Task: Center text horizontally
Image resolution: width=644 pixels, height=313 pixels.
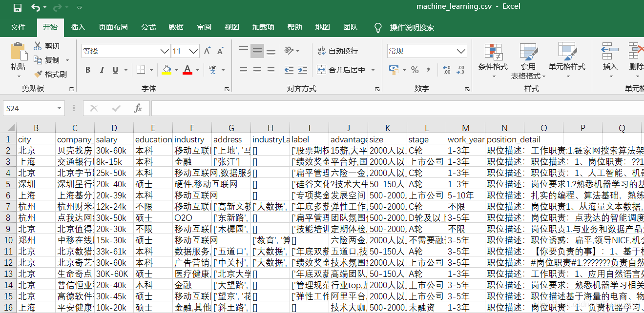Action: (257, 70)
